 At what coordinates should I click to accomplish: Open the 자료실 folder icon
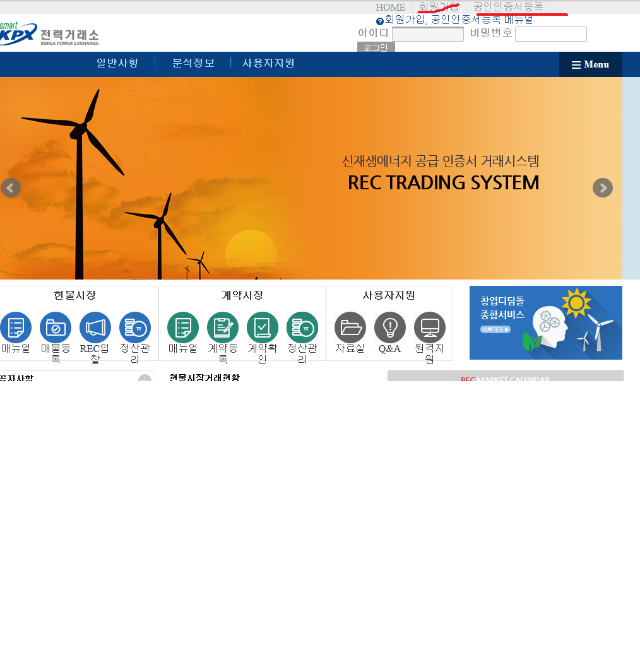coord(350,327)
